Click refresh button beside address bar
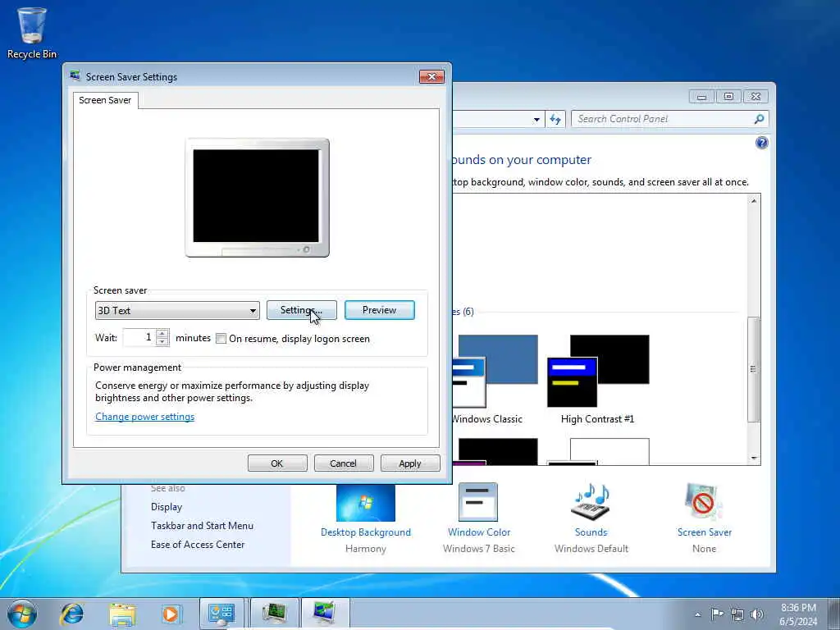Viewport: 840px width, 630px height. pyautogui.click(x=555, y=119)
